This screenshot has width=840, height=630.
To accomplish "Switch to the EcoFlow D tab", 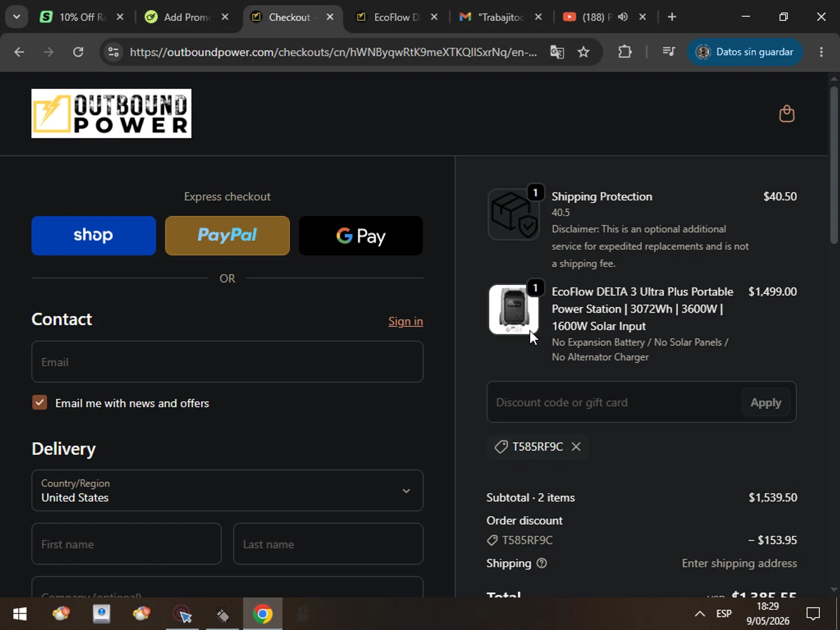I will [396, 17].
